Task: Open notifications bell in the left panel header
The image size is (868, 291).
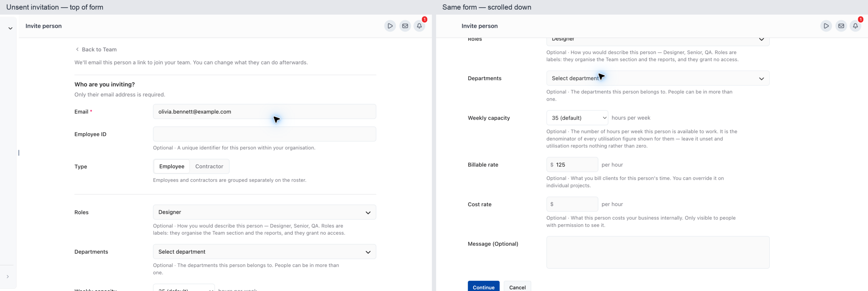Action: [x=419, y=26]
